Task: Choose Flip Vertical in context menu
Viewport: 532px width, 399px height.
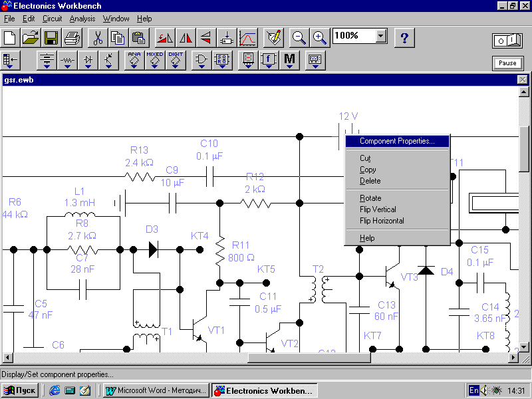Action: (x=397, y=209)
